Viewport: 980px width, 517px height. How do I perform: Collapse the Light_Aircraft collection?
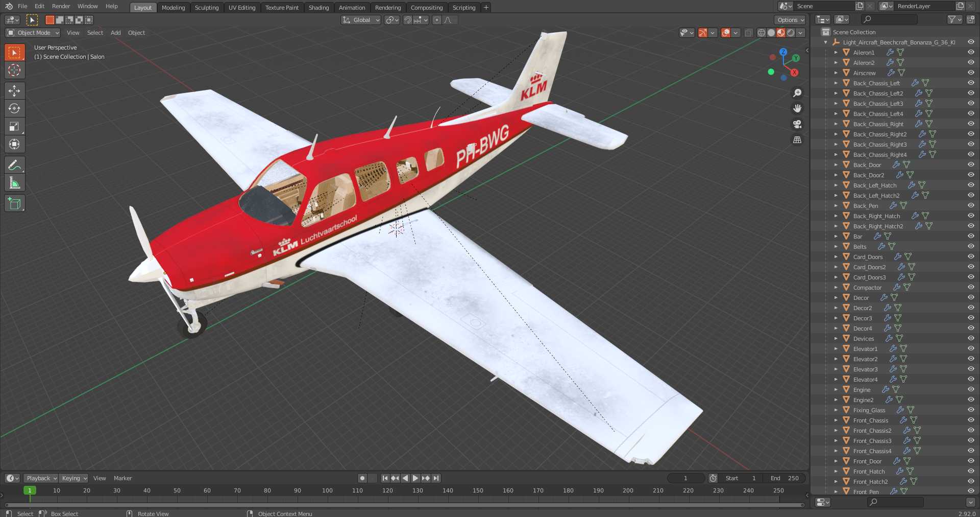pyautogui.click(x=826, y=42)
